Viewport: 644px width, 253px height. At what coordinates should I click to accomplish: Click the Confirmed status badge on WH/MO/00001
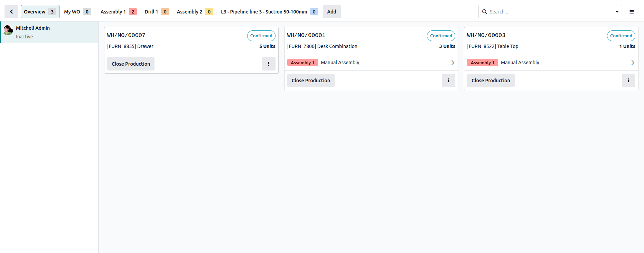click(441, 36)
